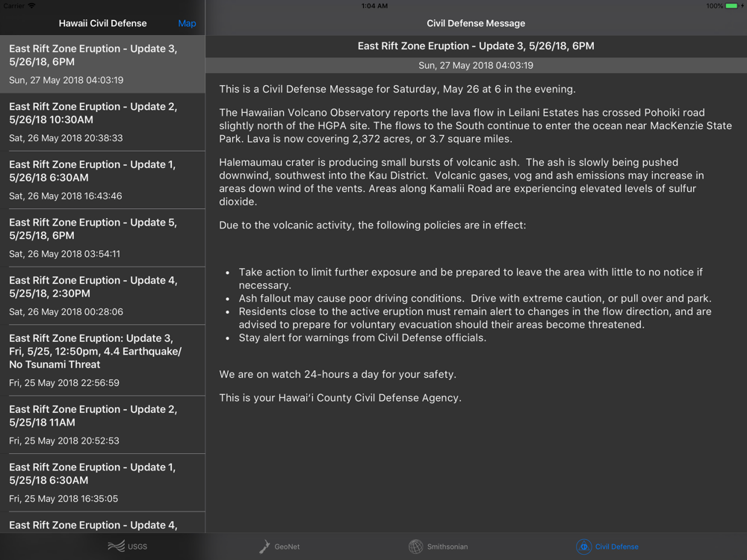This screenshot has width=747, height=560.
Task: Open the USGS tab icon
Action: pyautogui.click(x=117, y=547)
